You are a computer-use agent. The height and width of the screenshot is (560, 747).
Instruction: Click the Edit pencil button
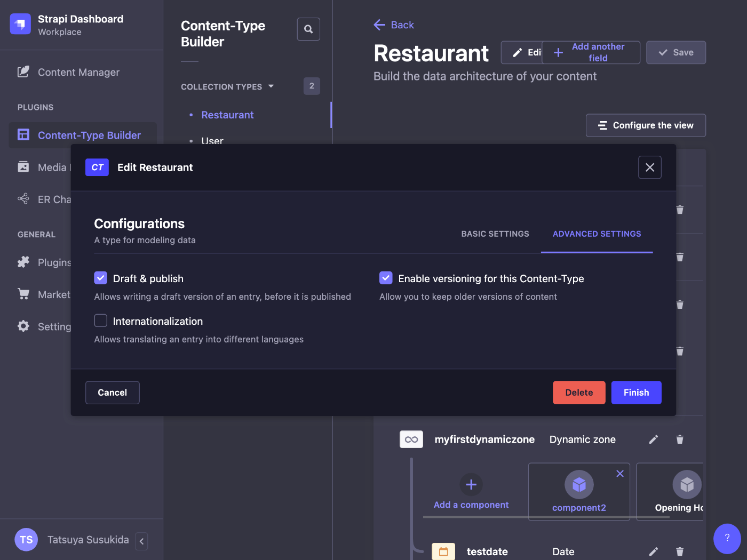point(521,52)
